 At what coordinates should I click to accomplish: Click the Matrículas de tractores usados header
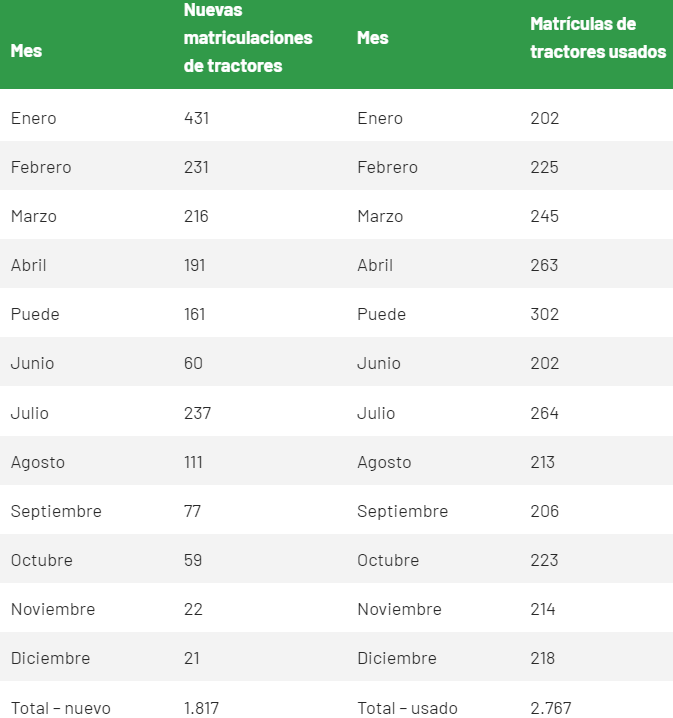597,38
